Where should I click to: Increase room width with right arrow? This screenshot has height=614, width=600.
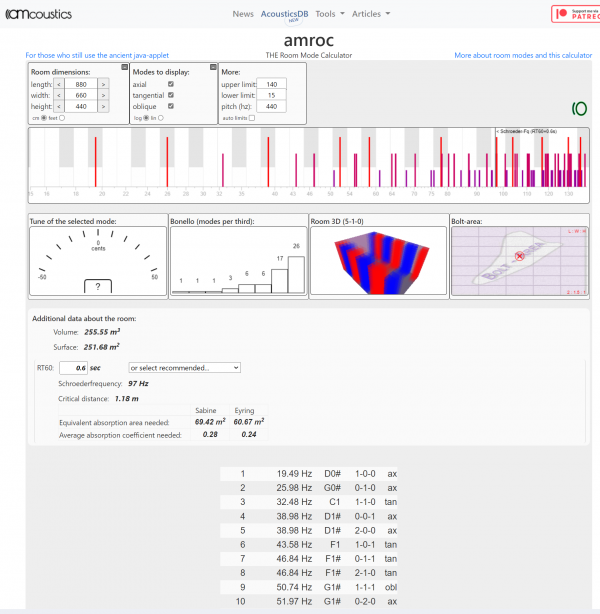103,95
